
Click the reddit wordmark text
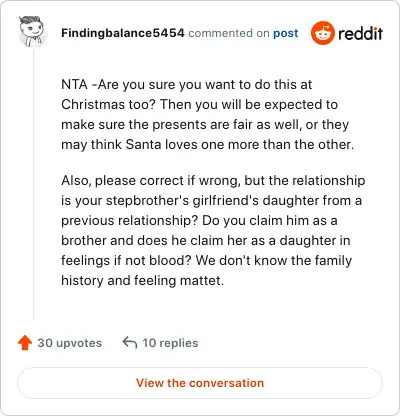click(360, 33)
